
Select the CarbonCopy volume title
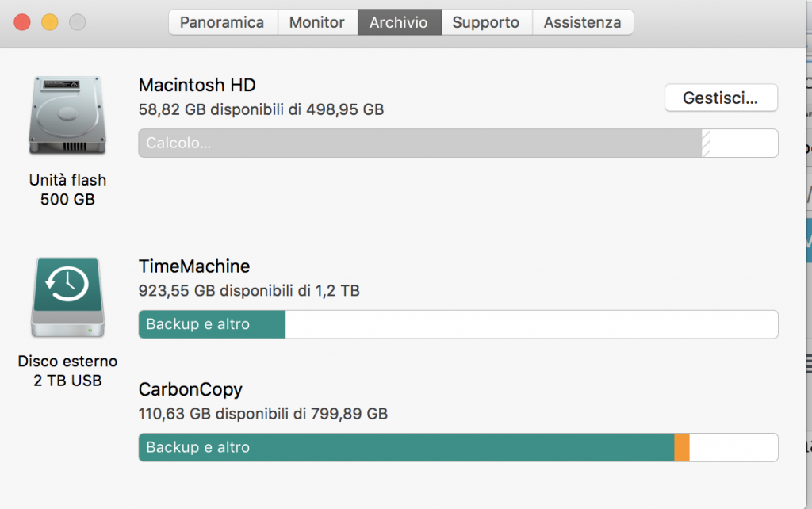click(190, 390)
